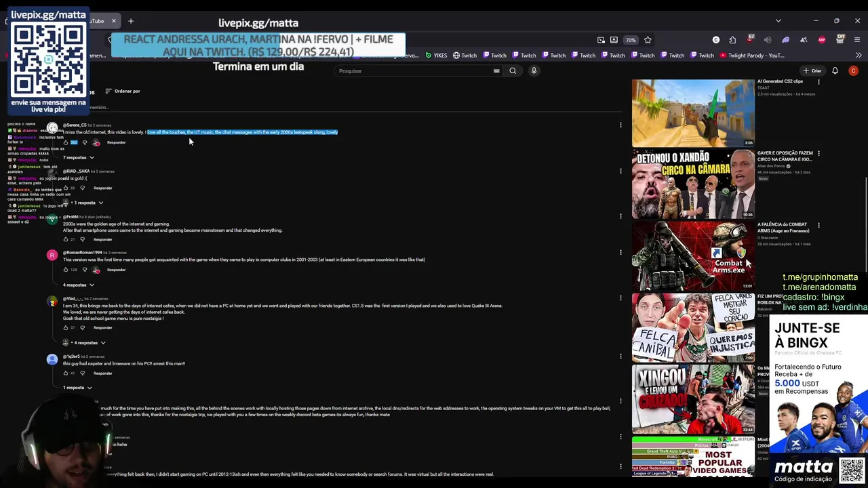
Task: Expand 4 respostas under @RomanRoman1994 comment
Action: [79, 285]
